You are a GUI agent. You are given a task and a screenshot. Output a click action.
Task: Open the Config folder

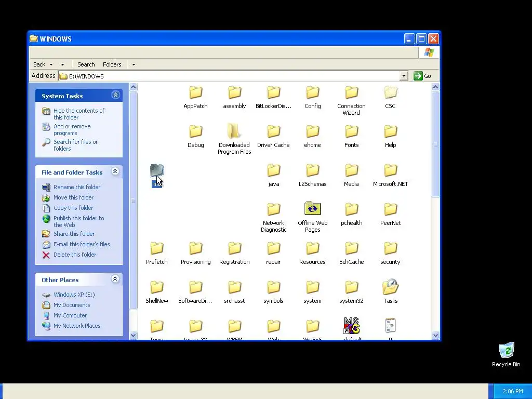pyautogui.click(x=312, y=98)
